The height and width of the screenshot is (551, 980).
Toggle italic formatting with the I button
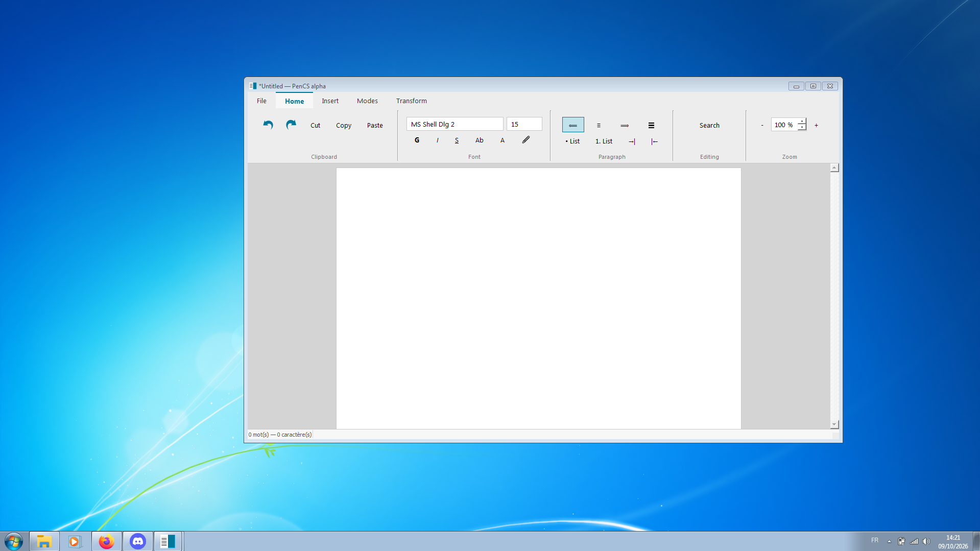(x=438, y=140)
